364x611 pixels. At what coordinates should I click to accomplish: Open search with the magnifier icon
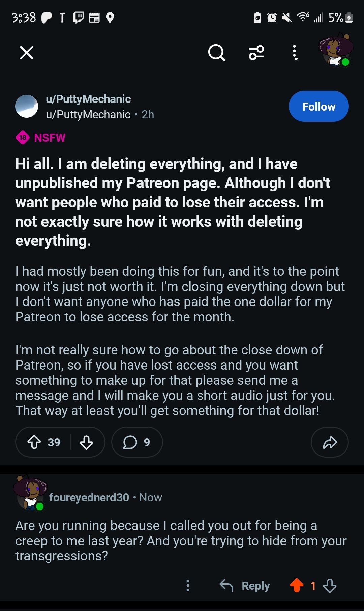click(x=216, y=53)
